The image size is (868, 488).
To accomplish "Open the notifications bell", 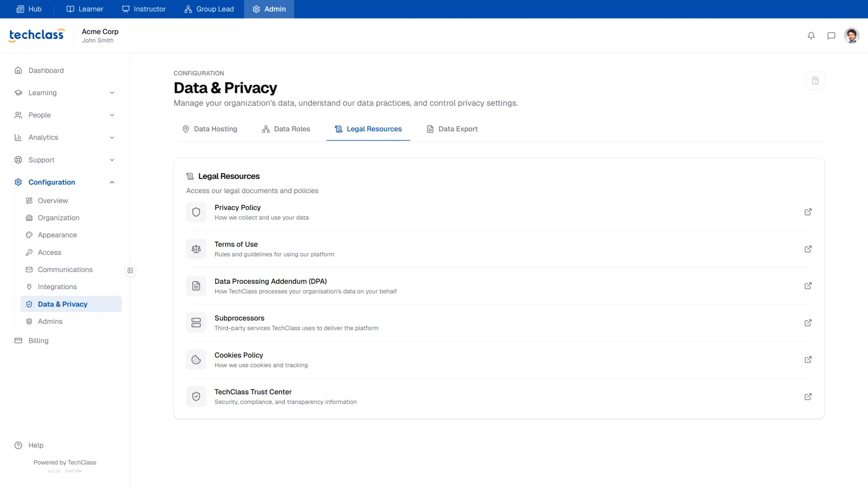I will click(x=811, y=36).
